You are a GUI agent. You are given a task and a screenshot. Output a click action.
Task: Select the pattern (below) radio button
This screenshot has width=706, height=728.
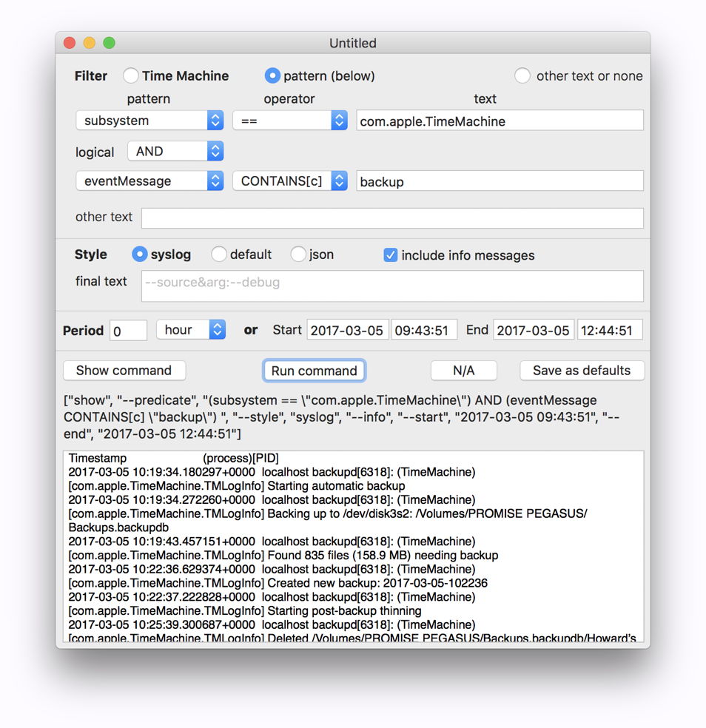tap(272, 75)
